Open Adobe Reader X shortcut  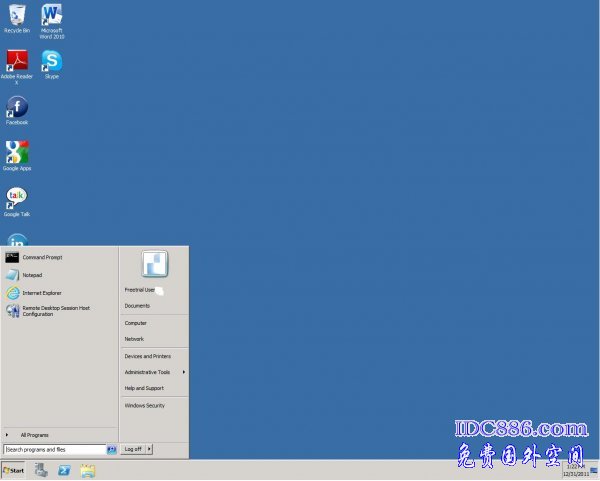(16, 62)
